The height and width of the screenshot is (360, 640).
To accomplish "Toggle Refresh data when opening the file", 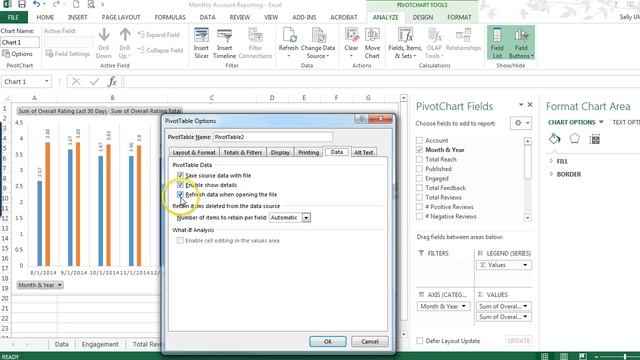I will click(180, 195).
